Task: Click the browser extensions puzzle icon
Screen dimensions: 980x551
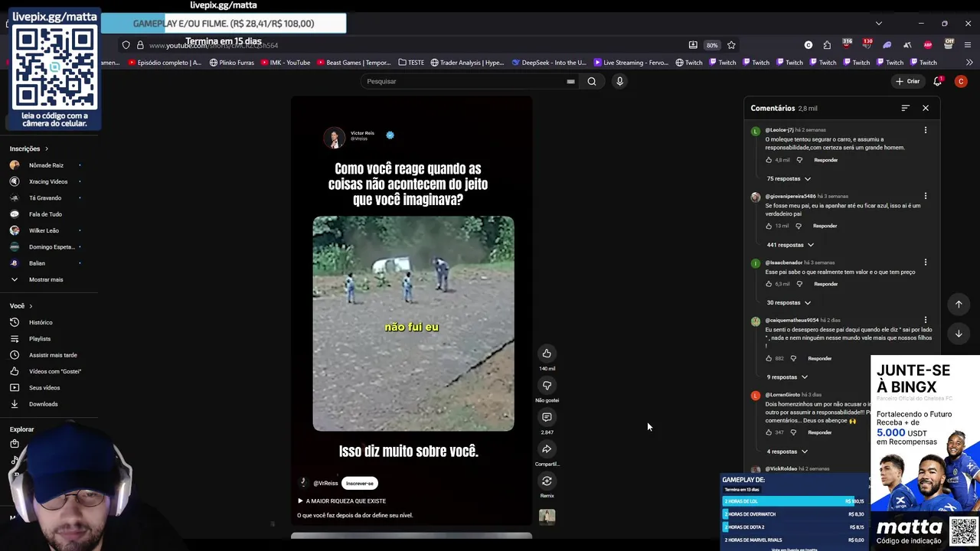Action: point(827,45)
